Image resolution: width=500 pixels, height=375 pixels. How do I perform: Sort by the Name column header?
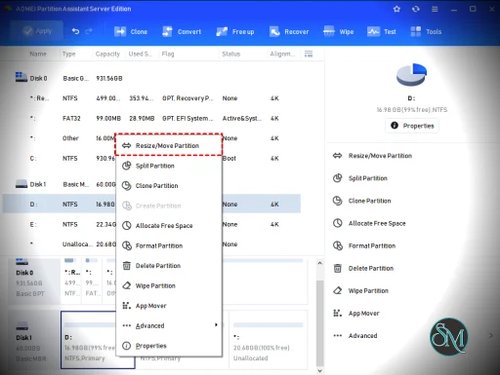click(x=38, y=54)
